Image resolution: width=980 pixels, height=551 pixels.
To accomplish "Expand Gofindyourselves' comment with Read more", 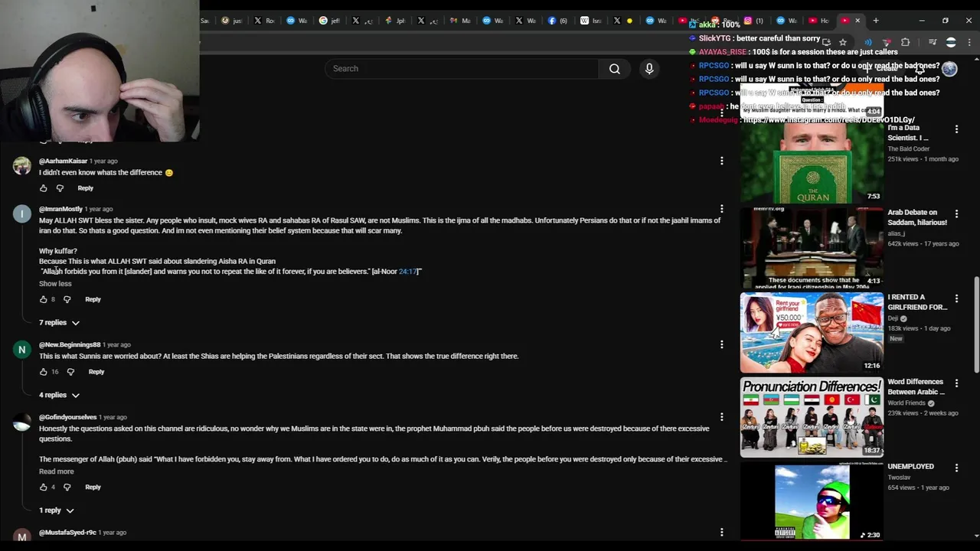I will (57, 471).
